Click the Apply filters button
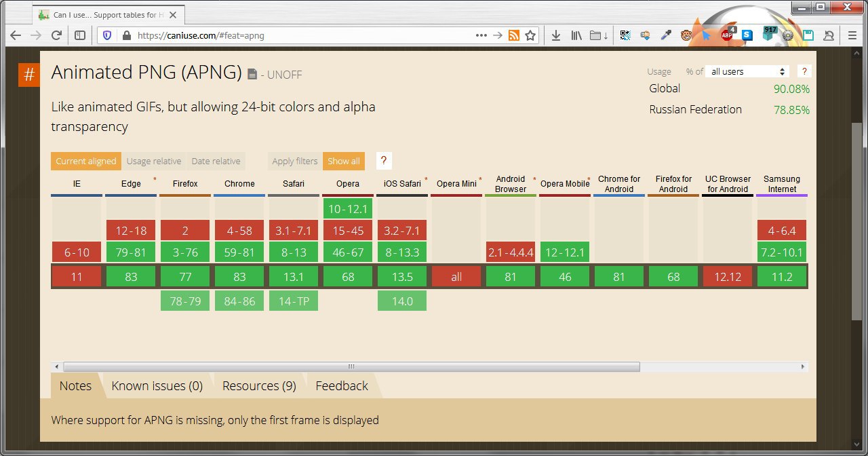Image resolution: width=868 pixels, height=456 pixels. point(295,161)
